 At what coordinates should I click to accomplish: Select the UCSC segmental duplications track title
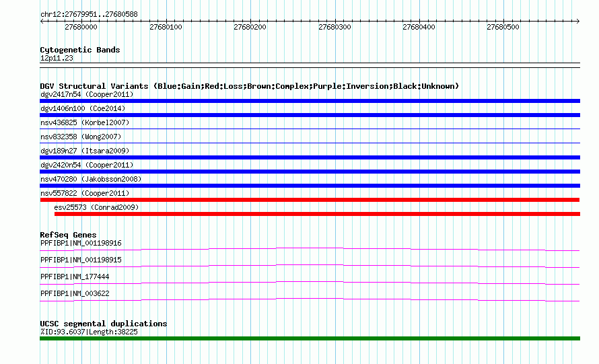click(104, 324)
